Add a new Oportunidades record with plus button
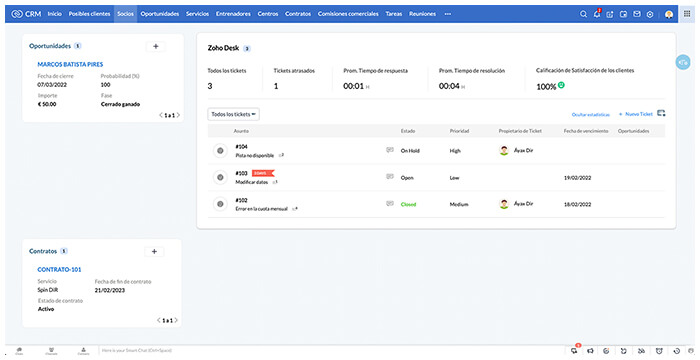Image resolution: width=700 pixels, height=360 pixels. tap(156, 46)
